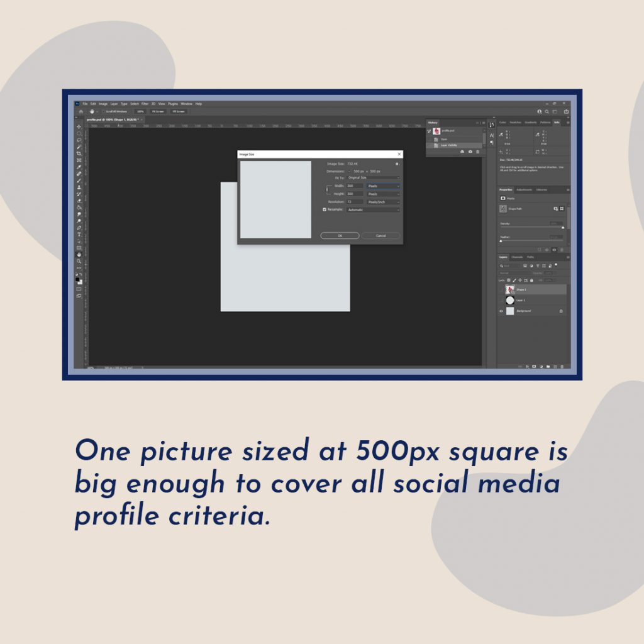Select the History Brush tool
The height and width of the screenshot is (644, 644).
coord(79,194)
